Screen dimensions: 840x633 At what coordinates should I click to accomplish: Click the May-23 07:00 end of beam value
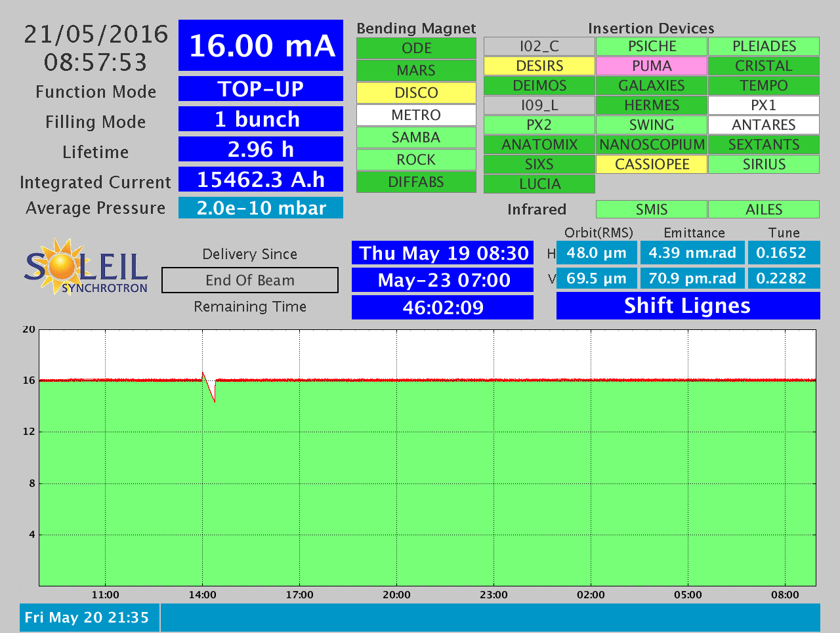point(443,280)
